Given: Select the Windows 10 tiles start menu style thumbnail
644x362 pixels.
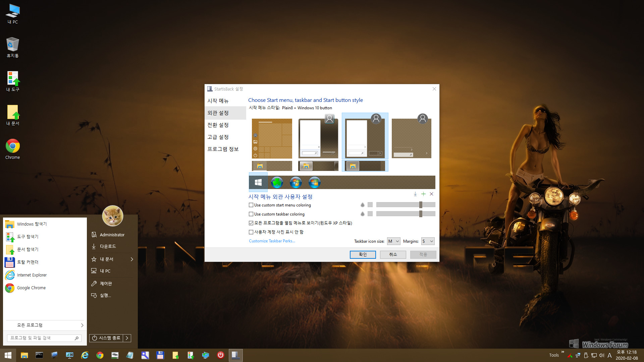Looking at the screenshot, I should coord(272,138).
